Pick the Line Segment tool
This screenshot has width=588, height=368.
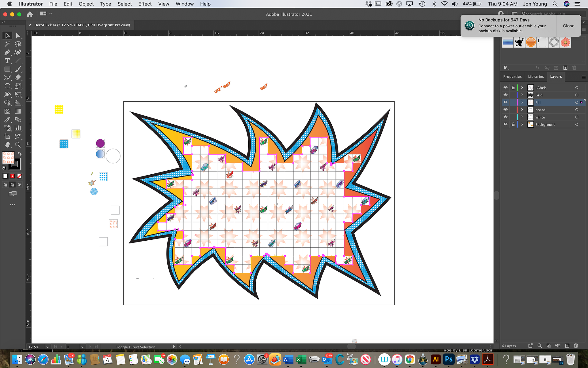18,61
